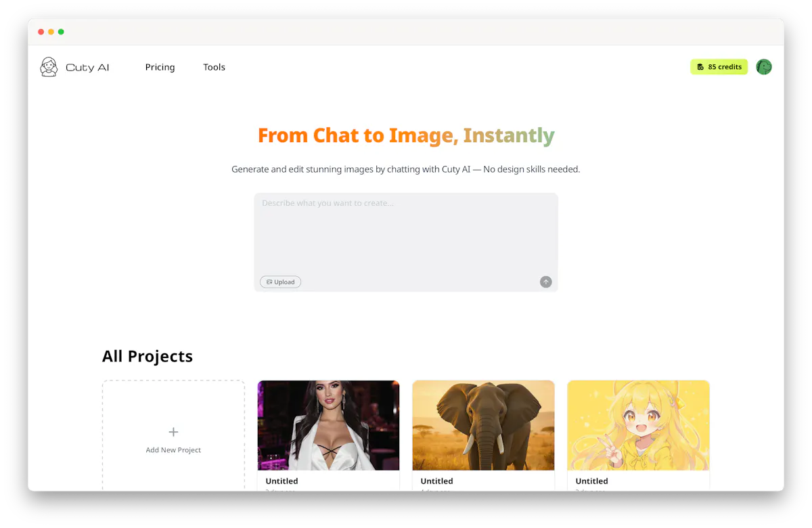The width and height of the screenshot is (812, 528).
Task: Open the Tools menu
Action: 214,67
